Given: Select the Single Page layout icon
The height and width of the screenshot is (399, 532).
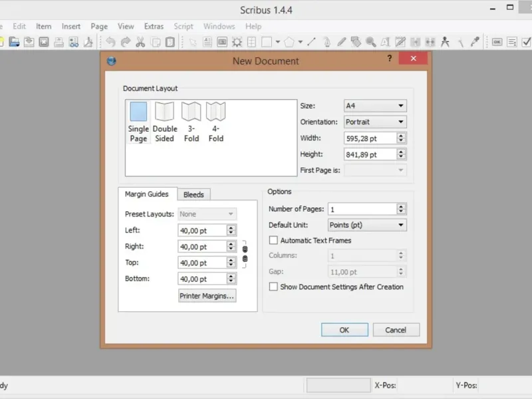Looking at the screenshot, I should coord(138,111).
